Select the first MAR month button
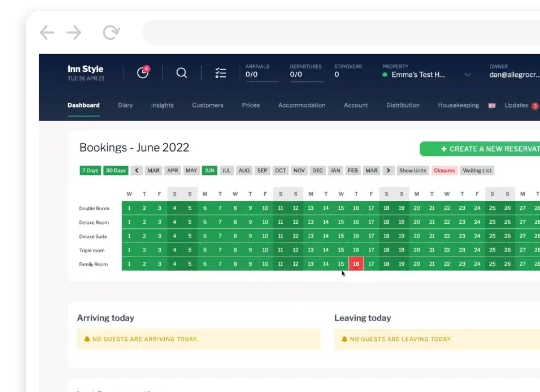Screen dimensions: 540x392 click(x=154, y=171)
